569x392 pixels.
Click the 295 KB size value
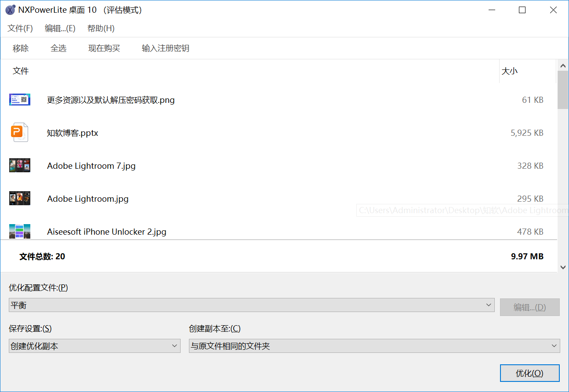pyautogui.click(x=530, y=199)
